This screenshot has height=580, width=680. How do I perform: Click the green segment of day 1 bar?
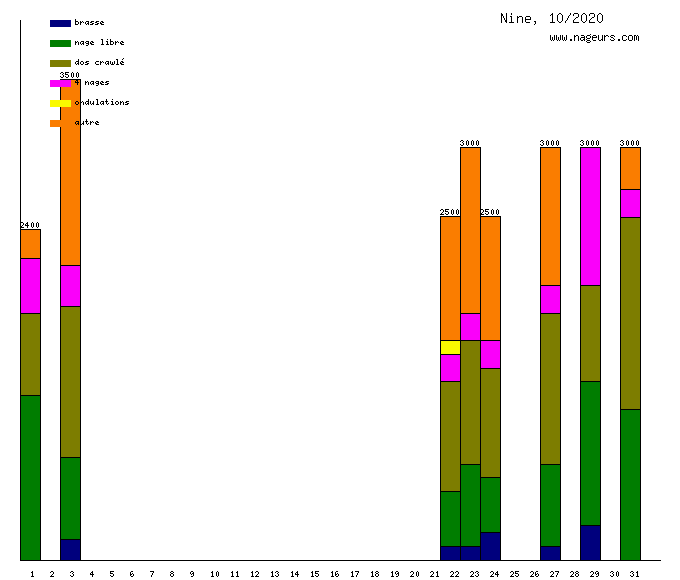point(30,477)
